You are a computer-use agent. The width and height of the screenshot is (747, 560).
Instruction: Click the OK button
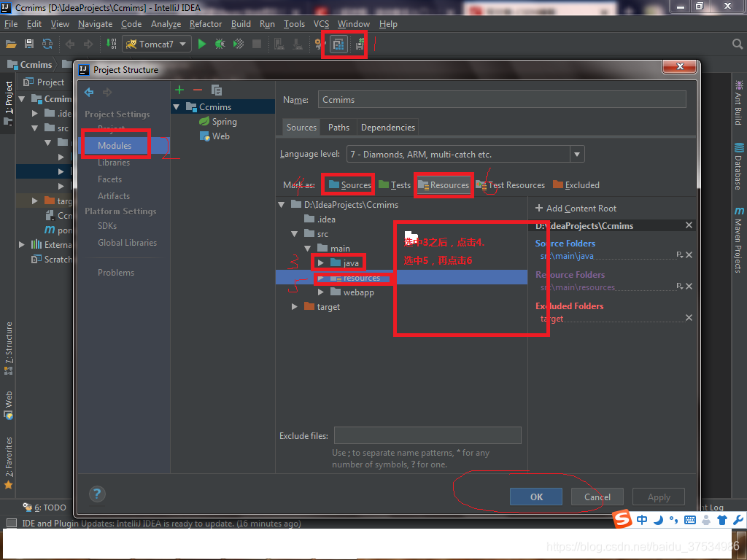(536, 497)
